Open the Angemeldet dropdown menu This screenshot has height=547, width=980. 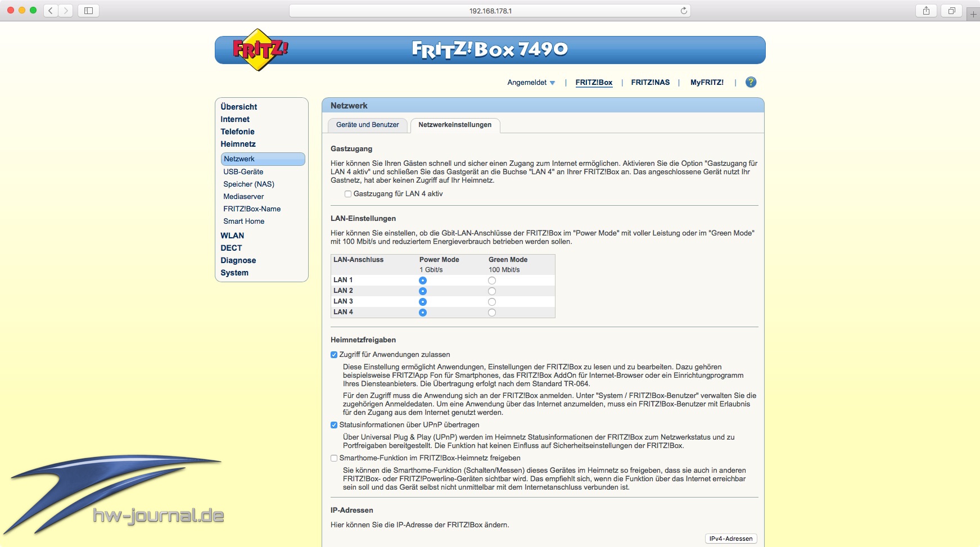tap(531, 83)
